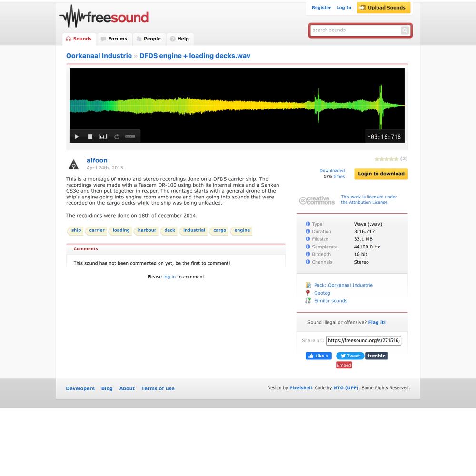Click the pack folder icon
The width and height of the screenshot is (476, 476).
[x=308, y=285]
